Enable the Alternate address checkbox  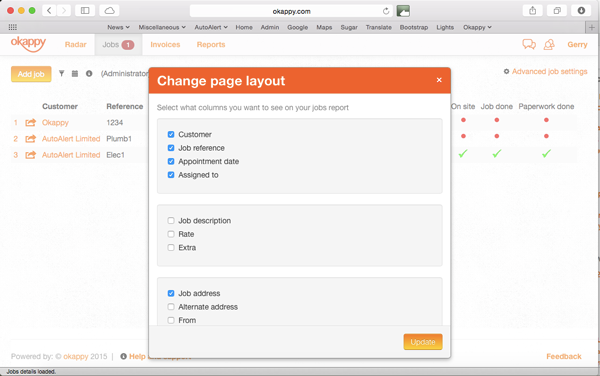[x=171, y=306]
